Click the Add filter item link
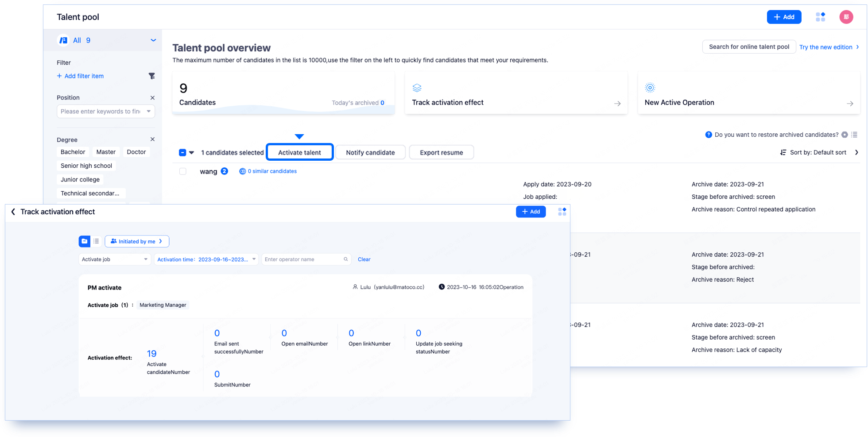The height and width of the screenshot is (437, 868). [x=80, y=76]
